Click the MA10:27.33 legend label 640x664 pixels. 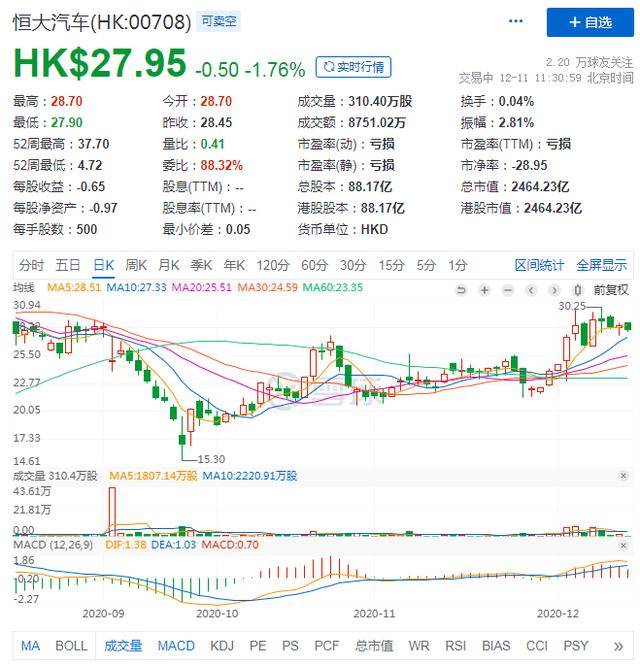point(136,288)
